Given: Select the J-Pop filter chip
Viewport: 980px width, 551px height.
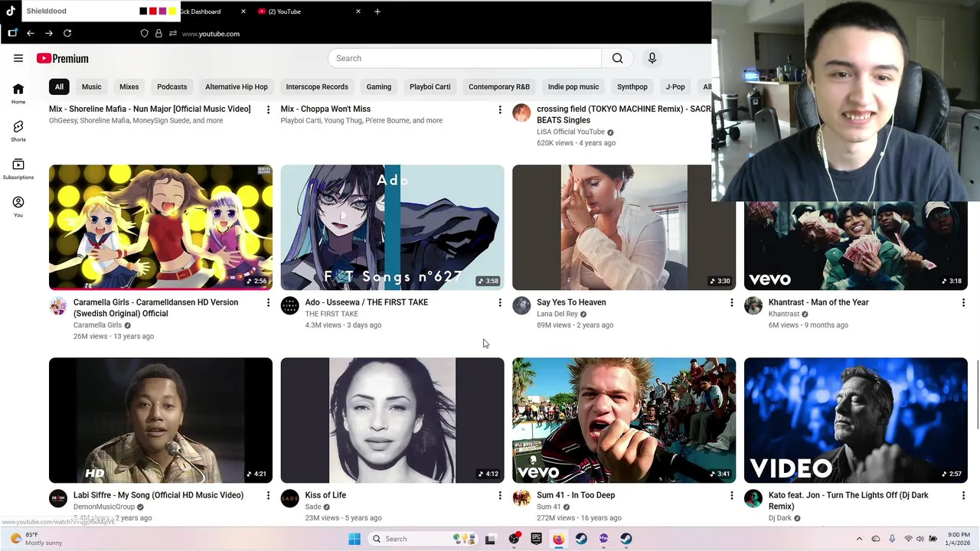Looking at the screenshot, I should [675, 86].
